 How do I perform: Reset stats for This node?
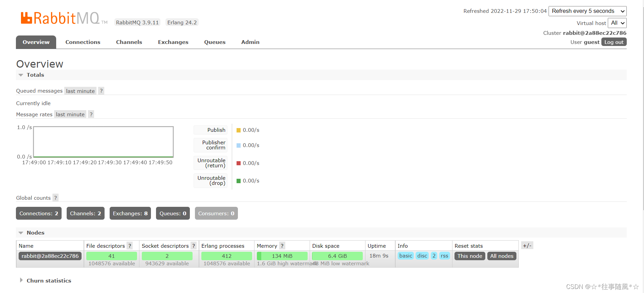[x=470, y=256]
